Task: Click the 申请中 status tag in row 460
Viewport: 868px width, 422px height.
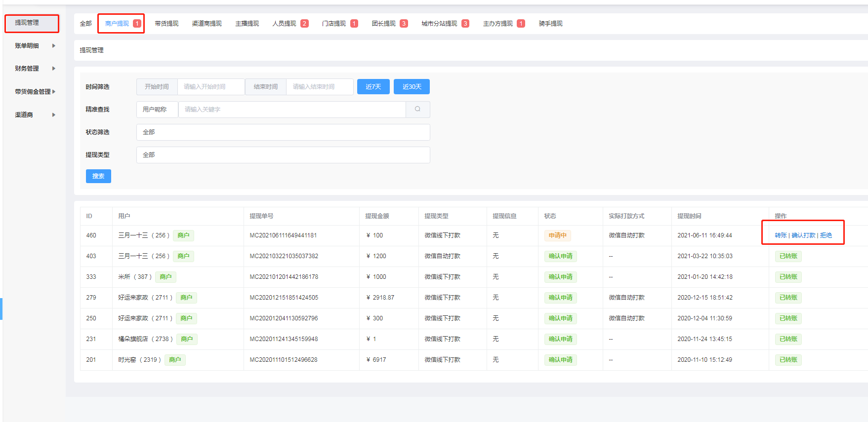Action: point(558,235)
